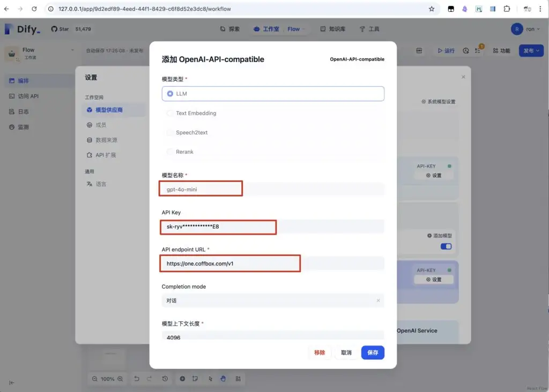Click the 取消 cancel button

[346, 352]
